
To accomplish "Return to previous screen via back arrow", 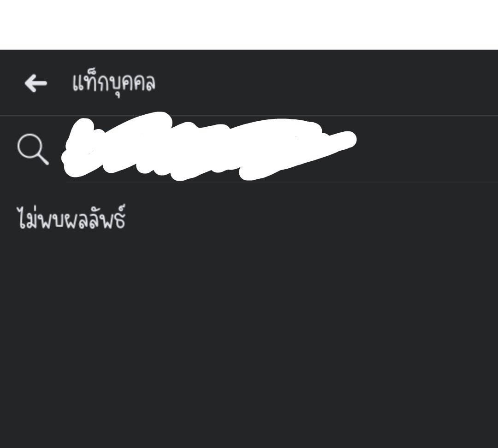I will tap(36, 83).
